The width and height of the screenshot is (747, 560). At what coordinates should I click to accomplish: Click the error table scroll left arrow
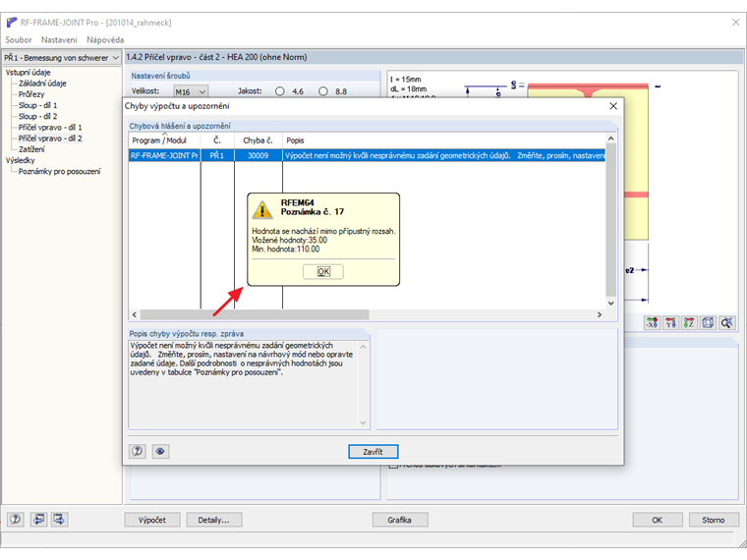tap(135, 314)
